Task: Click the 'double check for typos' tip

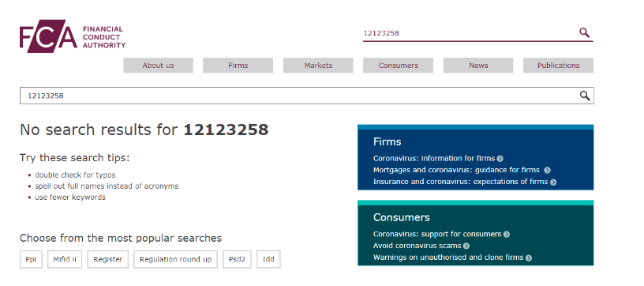Action: pos(75,175)
